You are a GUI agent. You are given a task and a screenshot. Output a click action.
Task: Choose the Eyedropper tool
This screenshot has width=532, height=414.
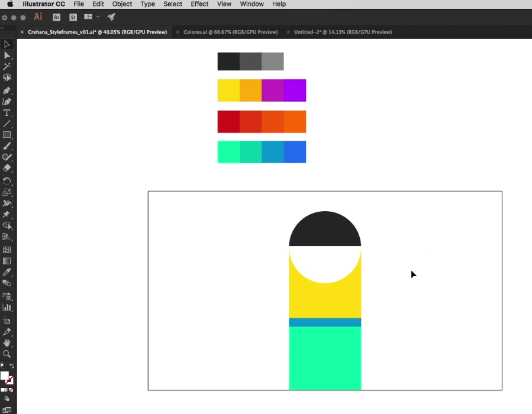point(7,272)
